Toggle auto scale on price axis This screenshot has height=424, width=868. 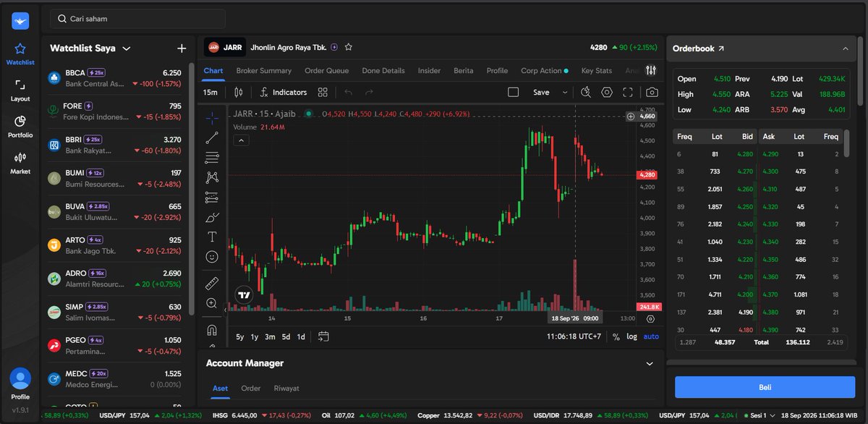(x=651, y=336)
